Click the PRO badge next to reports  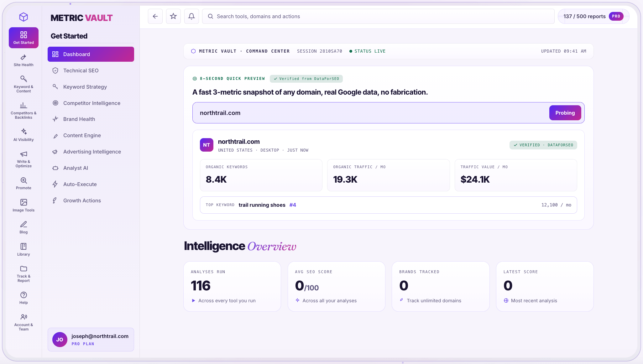tap(616, 16)
